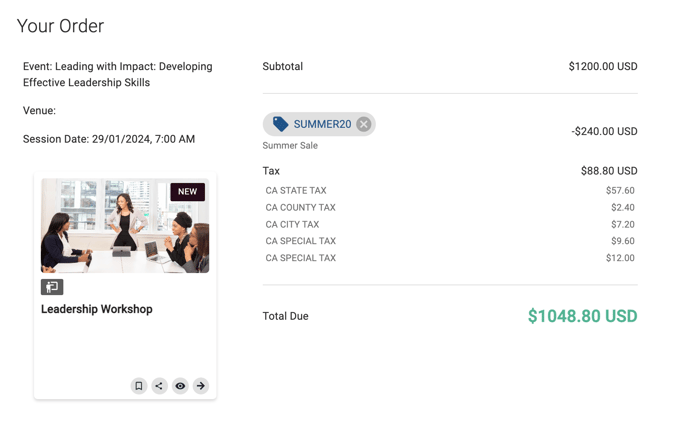Click the share icon on the workshop card
688x428 pixels.
coord(159,386)
